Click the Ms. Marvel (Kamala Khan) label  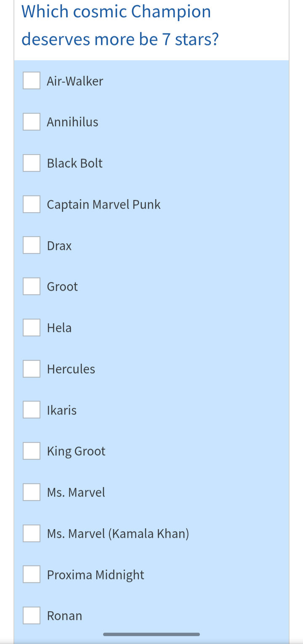pyautogui.click(x=118, y=534)
